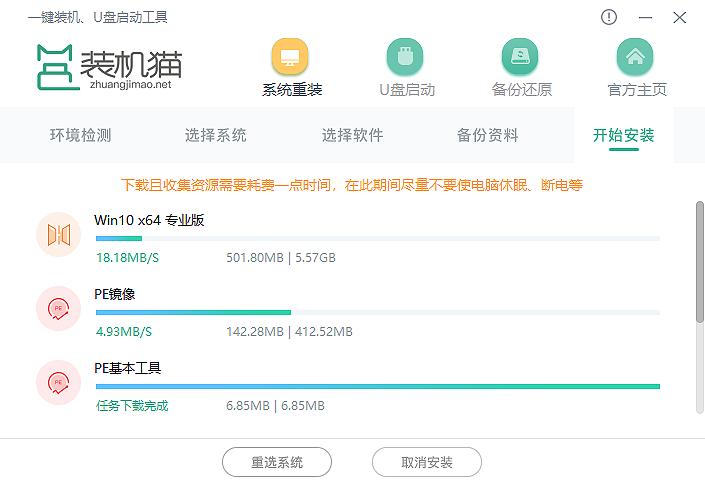Viewport: 705px width, 481px height.
Task: Select the 备份还原 disk icon
Action: 521,56
